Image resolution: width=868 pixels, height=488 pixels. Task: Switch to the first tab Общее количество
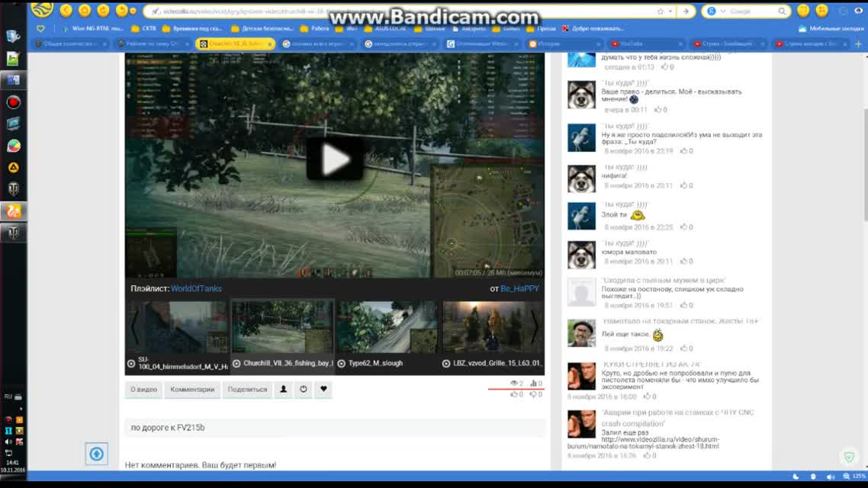71,43
